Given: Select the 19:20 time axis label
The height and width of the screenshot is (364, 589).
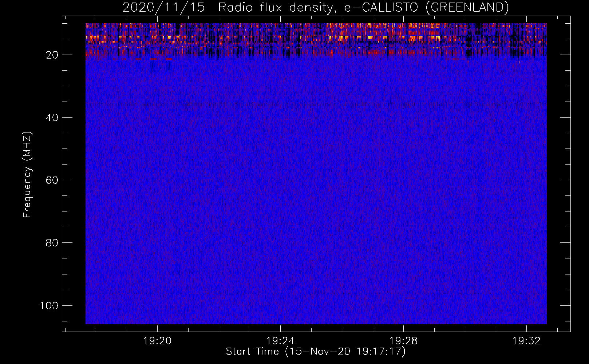Looking at the screenshot, I should (157, 341).
